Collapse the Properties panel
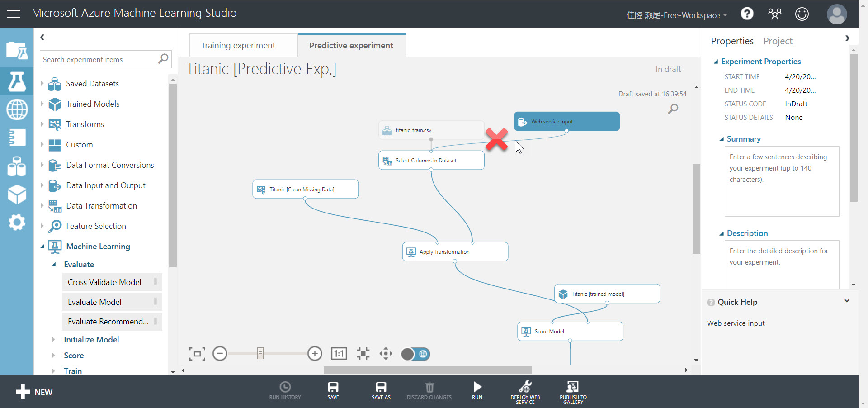The width and height of the screenshot is (868, 408). (x=847, y=38)
